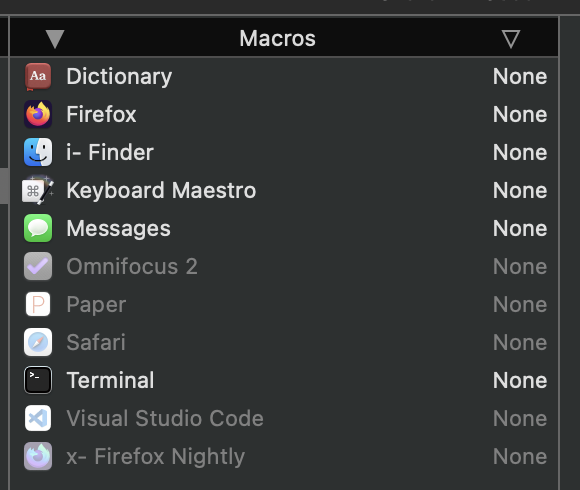The width and height of the screenshot is (580, 490).
Task: Open the Terminal macro group
Action: pyautogui.click(x=284, y=380)
